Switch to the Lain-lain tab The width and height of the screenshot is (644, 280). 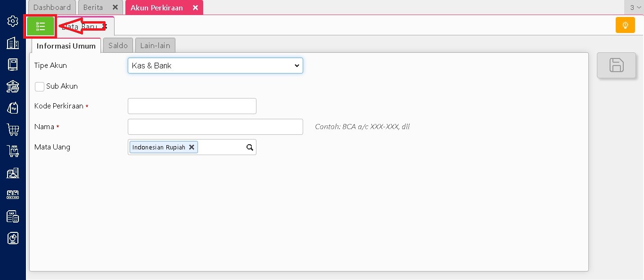[x=155, y=46]
